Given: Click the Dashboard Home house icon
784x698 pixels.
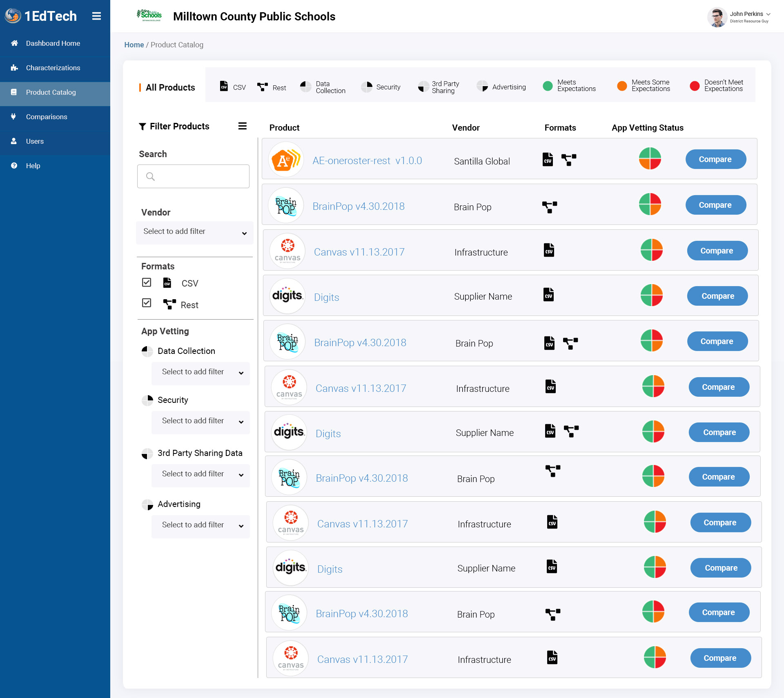Looking at the screenshot, I should (14, 43).
